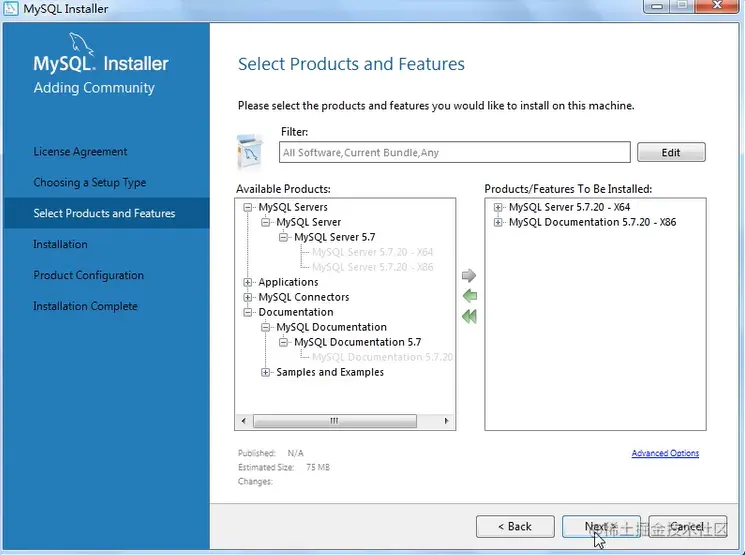Open the License Agreement step
The width and height of the screenshot is (745, 555).
pyautogui.click(x=80, y=152)
